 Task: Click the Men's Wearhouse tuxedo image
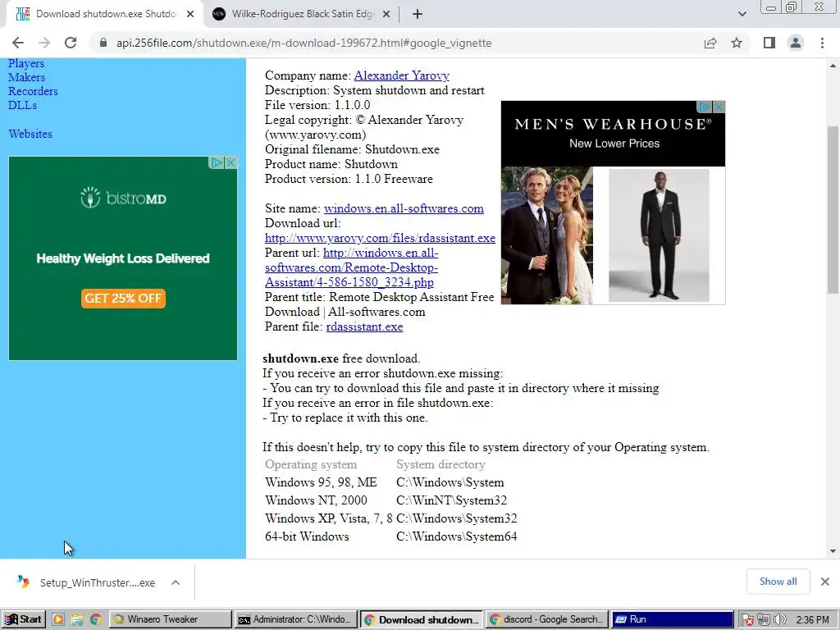coord(659,235)
